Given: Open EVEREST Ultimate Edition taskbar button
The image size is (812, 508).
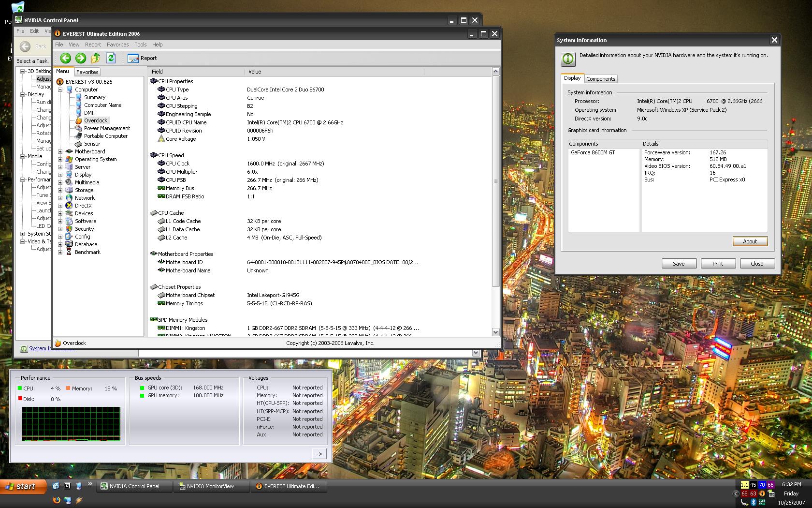Looking at the screenshot, I should pyautogui.click(x=289, y=486).
